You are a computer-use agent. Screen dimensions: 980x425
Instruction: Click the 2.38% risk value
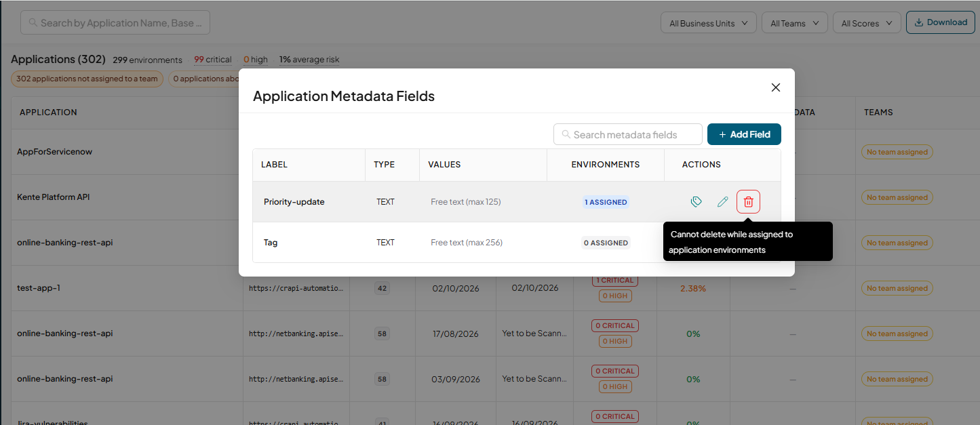tap(693, 288)
